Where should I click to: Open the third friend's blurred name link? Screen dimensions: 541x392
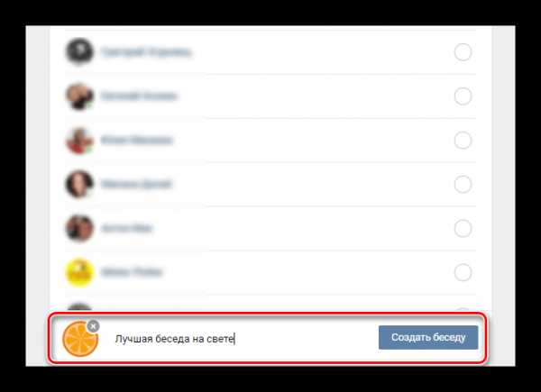click(x=136, y=140)
